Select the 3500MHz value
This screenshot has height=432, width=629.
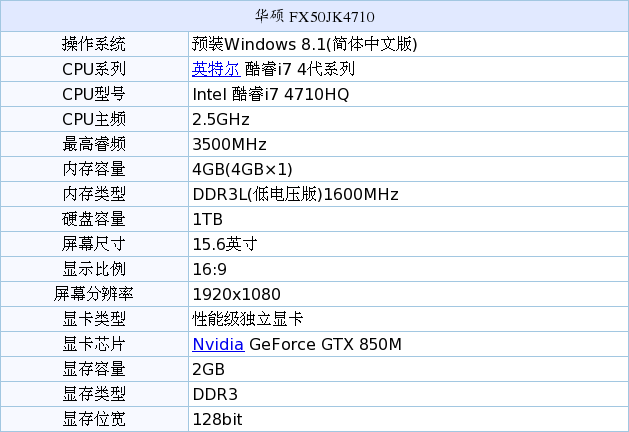[x=229, y=144]
